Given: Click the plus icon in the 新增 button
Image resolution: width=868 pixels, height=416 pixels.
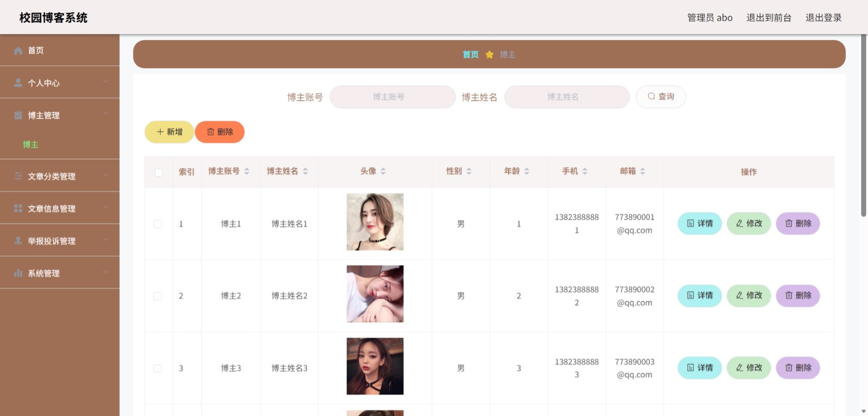Looking at the screenshot, I should (x=160, y=132).
